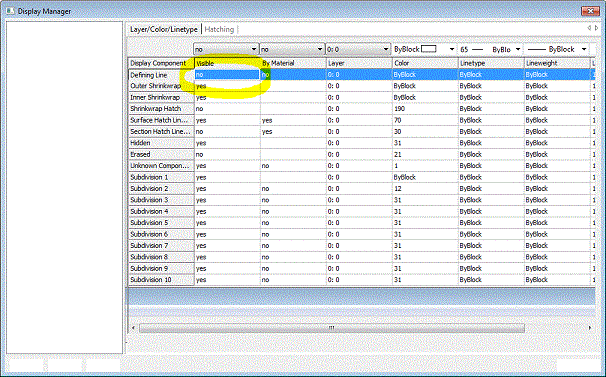Click the horizontal scrollbar thumb
The height and width of the screenshot is (377, 606).
332,328
